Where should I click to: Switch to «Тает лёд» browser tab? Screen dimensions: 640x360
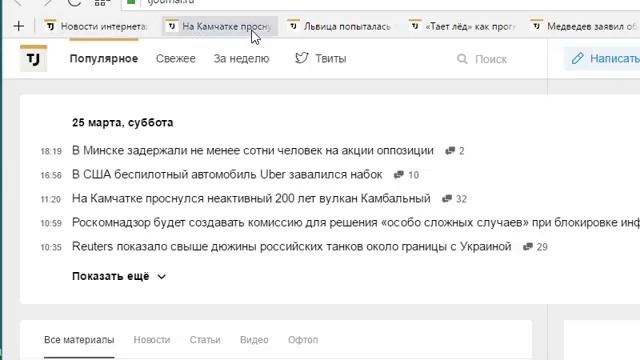462,26
